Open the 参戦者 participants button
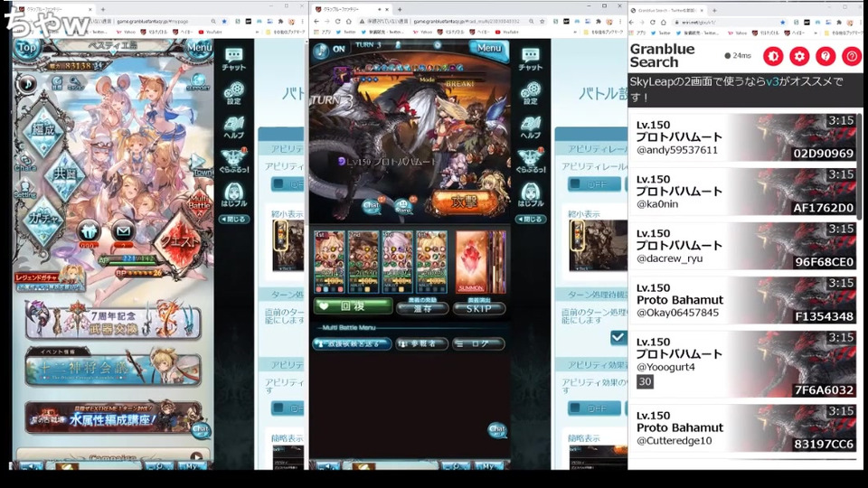This screenshot has width=868, height=488. (421, 343)
